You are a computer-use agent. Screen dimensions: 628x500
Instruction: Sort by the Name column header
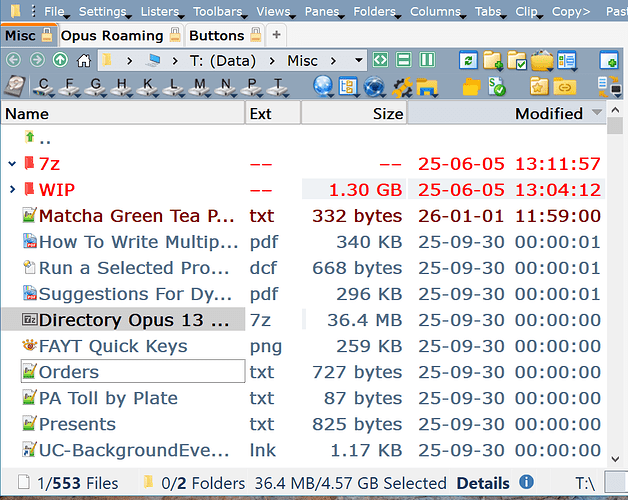(123, 114)
